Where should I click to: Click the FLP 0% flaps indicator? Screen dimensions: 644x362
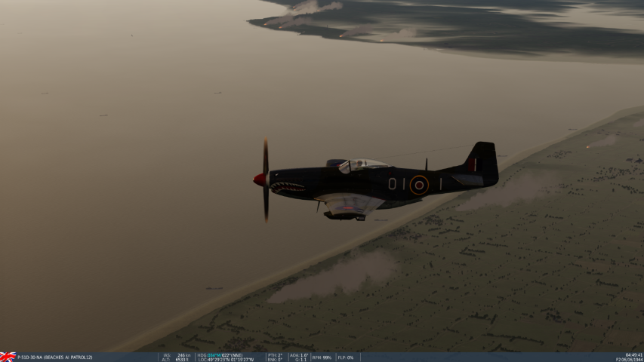click(346, 357)
